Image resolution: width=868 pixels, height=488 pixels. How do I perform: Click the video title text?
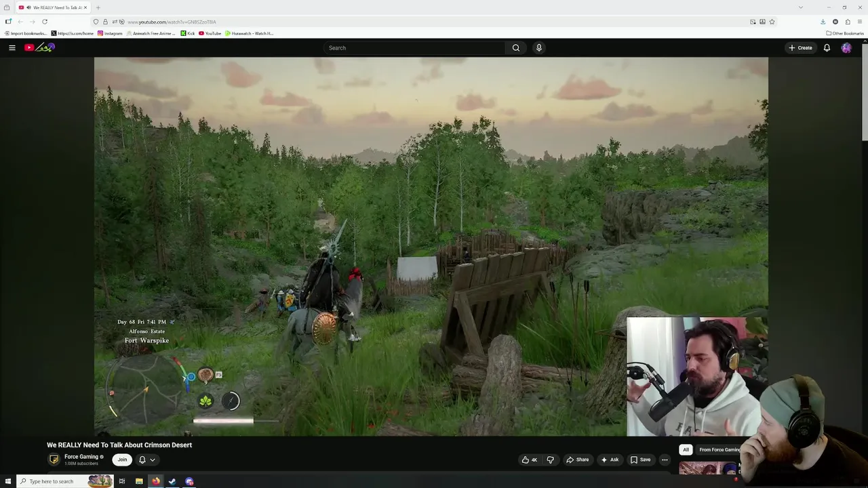[119, 445]
